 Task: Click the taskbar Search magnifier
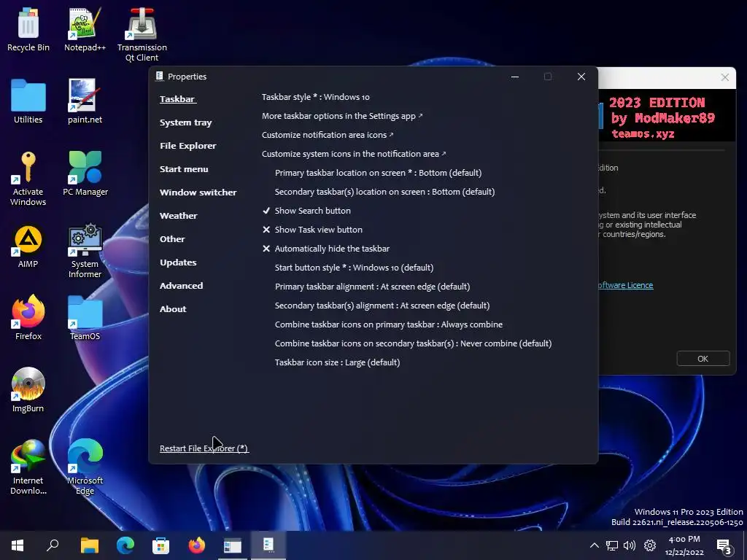click(x=53, y=545)
